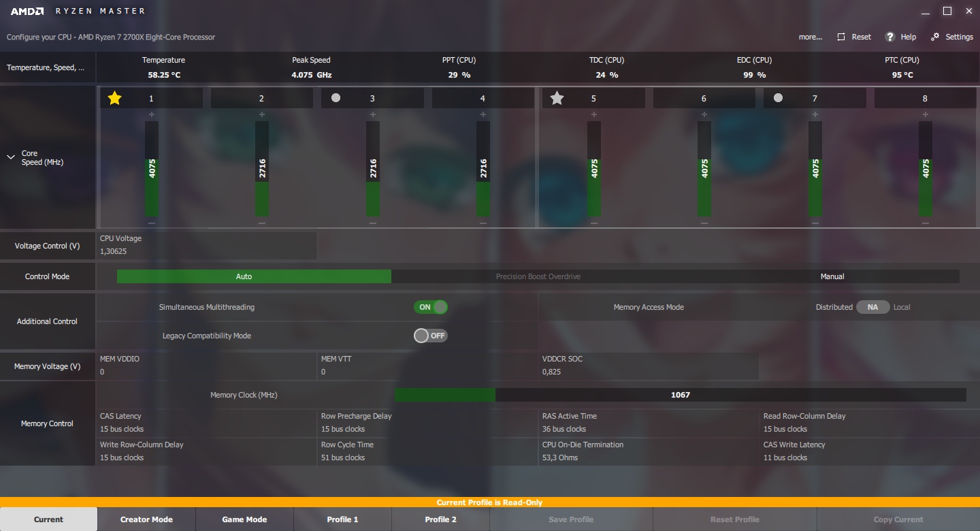The image size is (980, 531).
Task: Switch to the Current profile tab
Action: pos(48,519)
